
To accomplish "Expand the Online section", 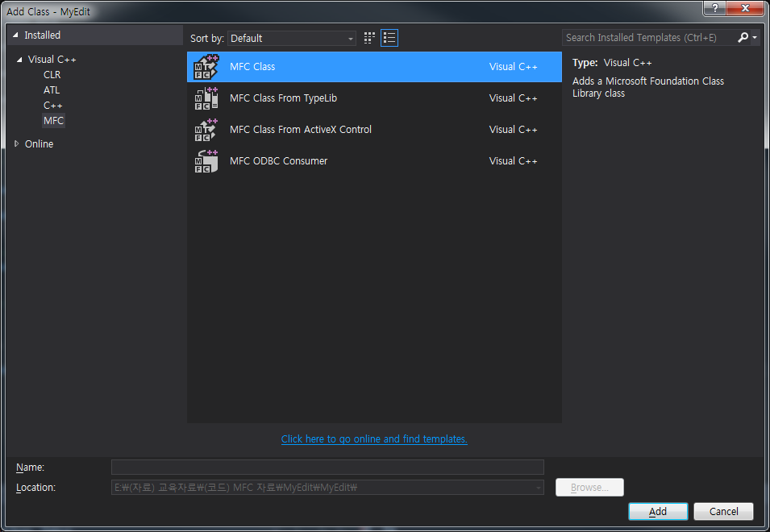I will point(16,143).
